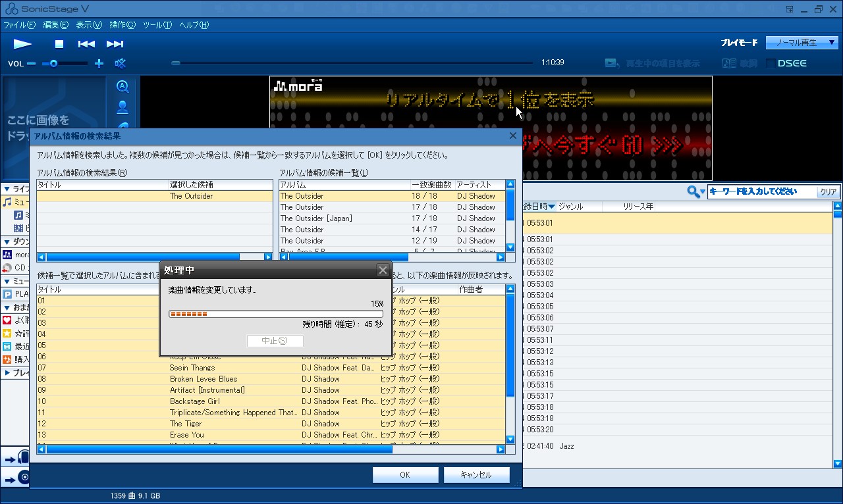
Task: Mute audio with the speaker icon
Action: pos(121,63)
